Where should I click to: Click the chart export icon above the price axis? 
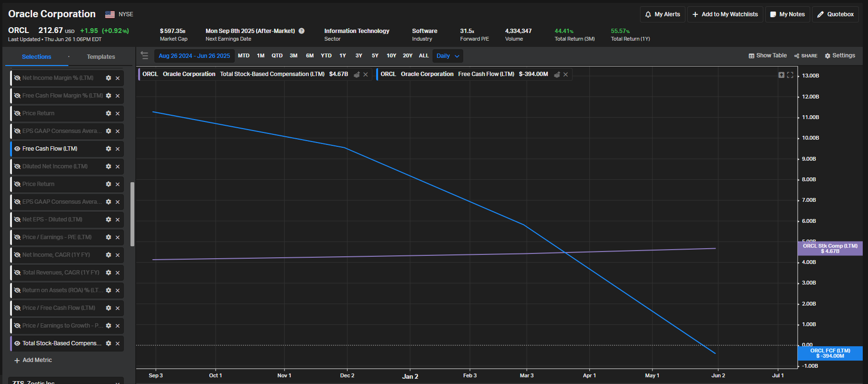click(781, 75)
